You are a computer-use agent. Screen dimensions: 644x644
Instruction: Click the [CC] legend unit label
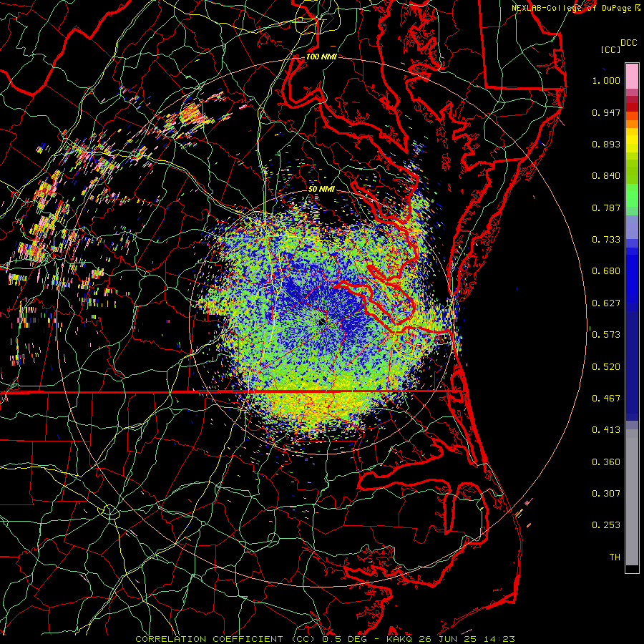pos(610,49)
